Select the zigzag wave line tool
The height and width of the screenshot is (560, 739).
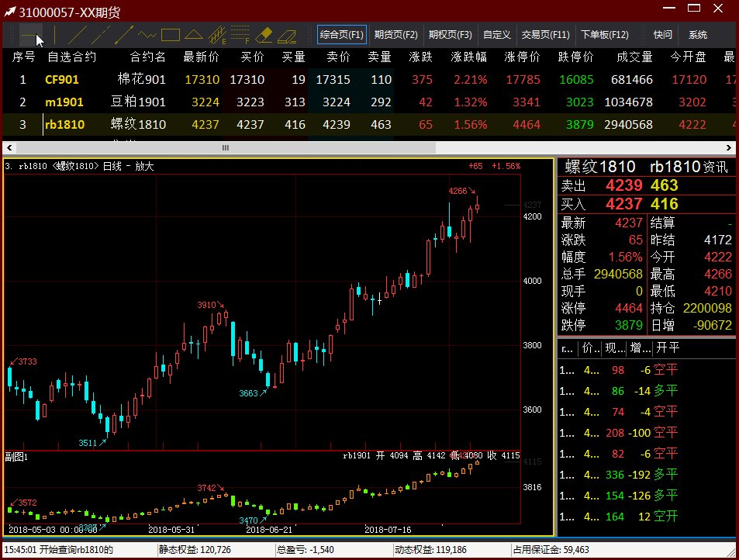coord(147,35)
